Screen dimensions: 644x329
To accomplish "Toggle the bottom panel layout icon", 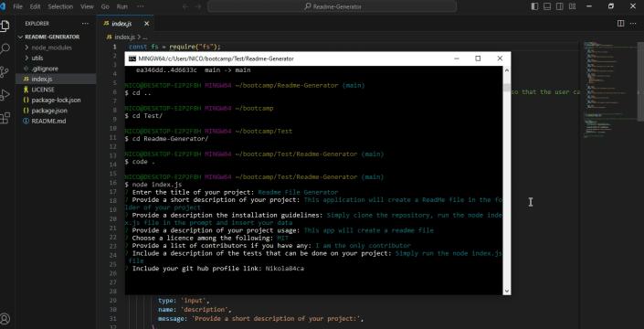I will [547, 6].
